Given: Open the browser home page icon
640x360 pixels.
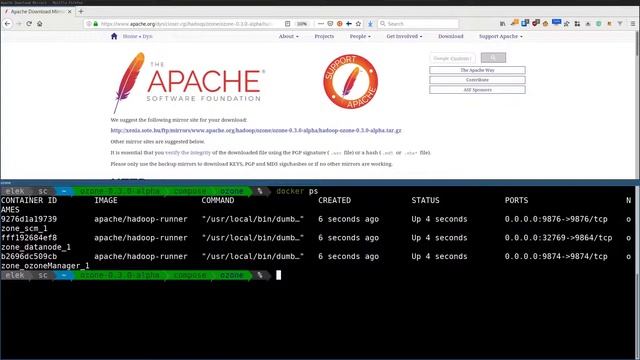Looking at the screenshot, I should (40, 24).
